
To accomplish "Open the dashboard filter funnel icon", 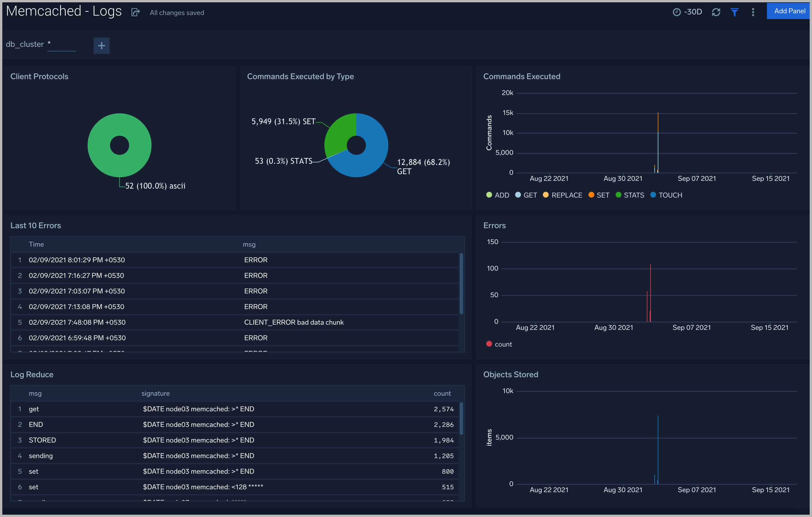I will coord(734,12).
